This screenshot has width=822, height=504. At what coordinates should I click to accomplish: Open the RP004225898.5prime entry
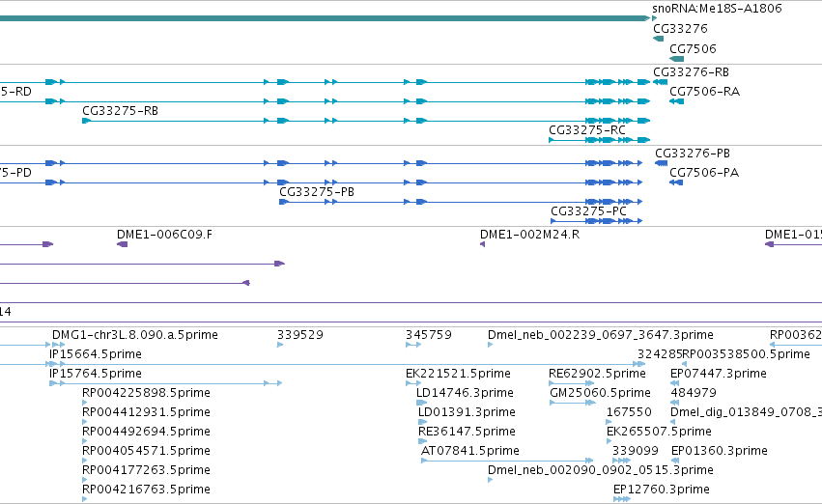point(146,393)
